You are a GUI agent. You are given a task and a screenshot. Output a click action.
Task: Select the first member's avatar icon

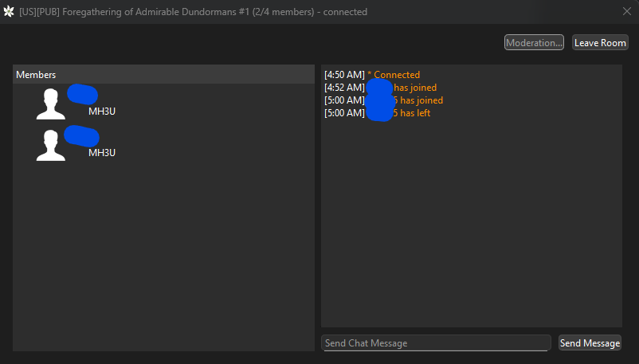pyautogui.click(x=51, y=104)
